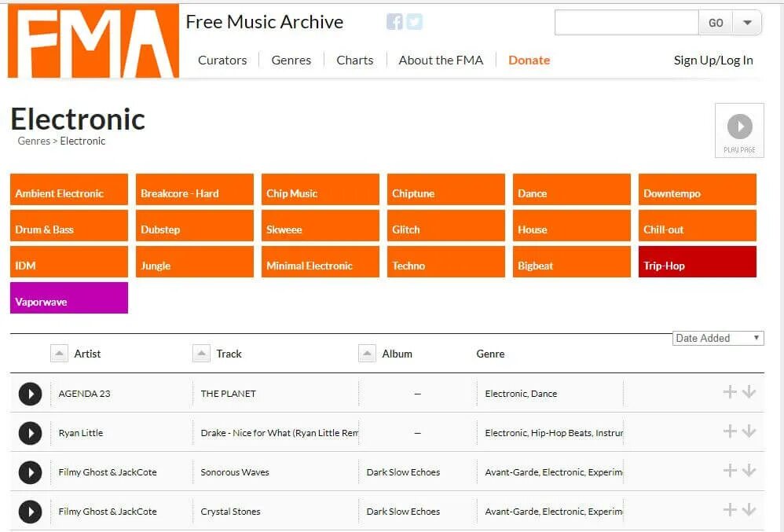The image size is (784, 532).
Task: Select the red Trip-Hop genre tile
Action: [698, 262]
